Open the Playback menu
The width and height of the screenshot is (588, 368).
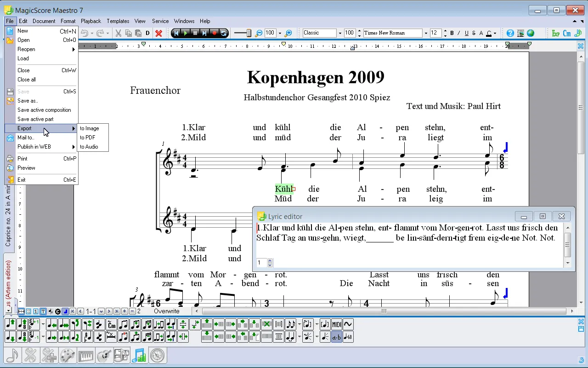[91, 21]
